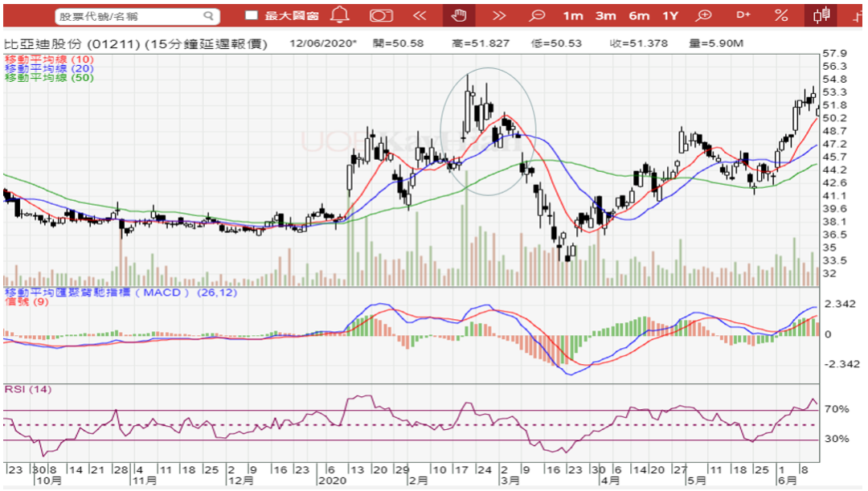Click the RSI (14) indicator label
Viewport: 868px width, 491px height.
pyautogui.click(x=28, y=390)
